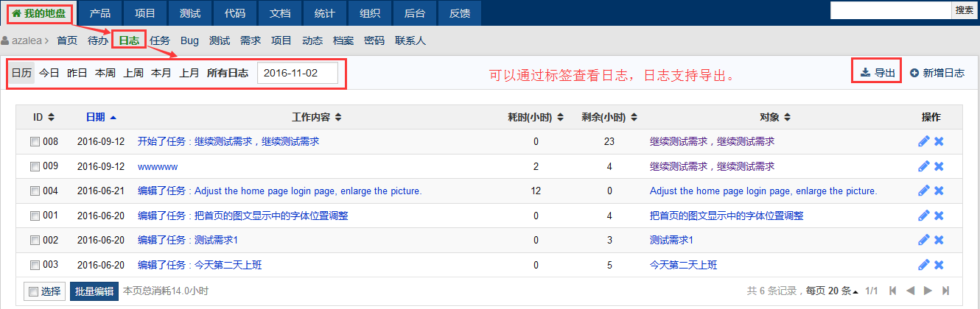Image resolution: width=980 pixels, height=309 pixels.
Task: Sort the table by the ID column
Action: [43, 117]
